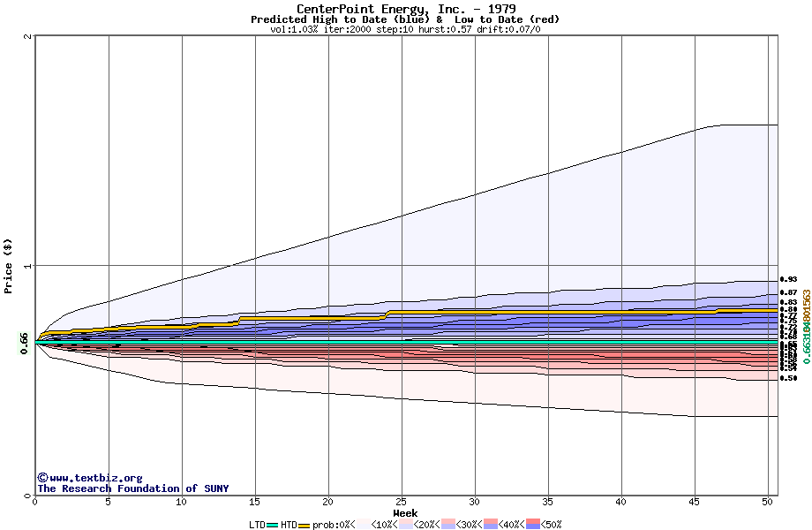This screenshot has width=812, height=530.
Task: Click legend swatch just before '<50%'
Action: pyautogui.click(x=533, y=525)
